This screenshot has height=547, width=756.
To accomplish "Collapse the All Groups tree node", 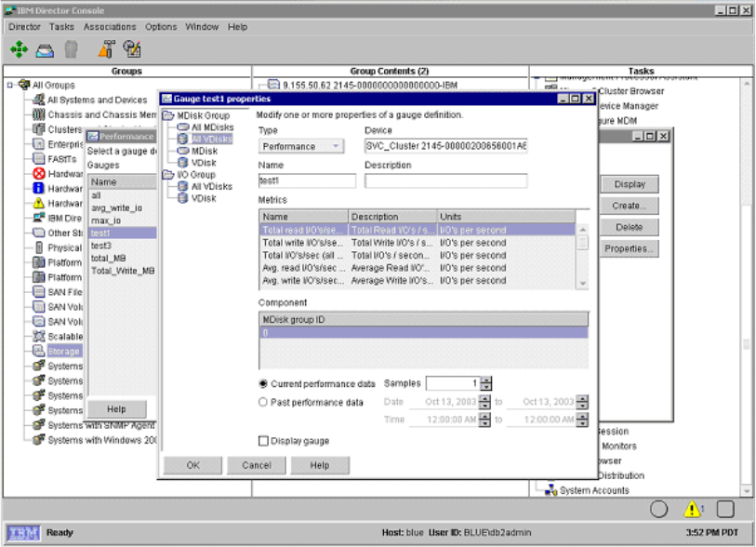I will (10, 85).
